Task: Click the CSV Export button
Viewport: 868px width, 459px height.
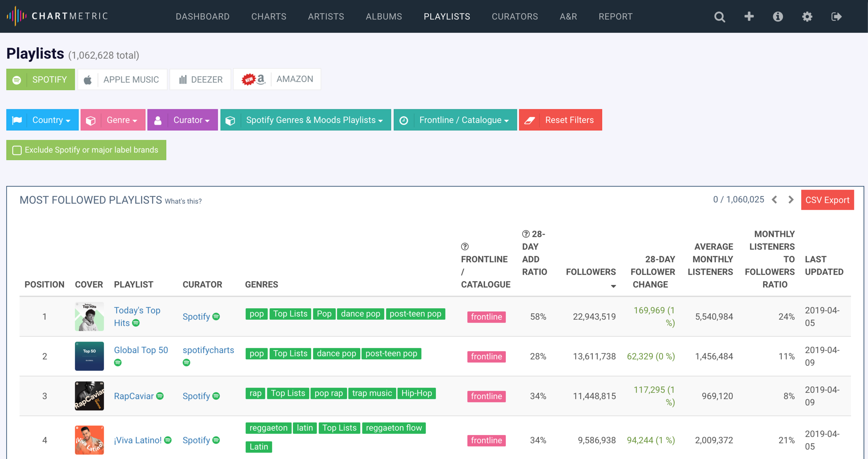Action: (827, 200)
